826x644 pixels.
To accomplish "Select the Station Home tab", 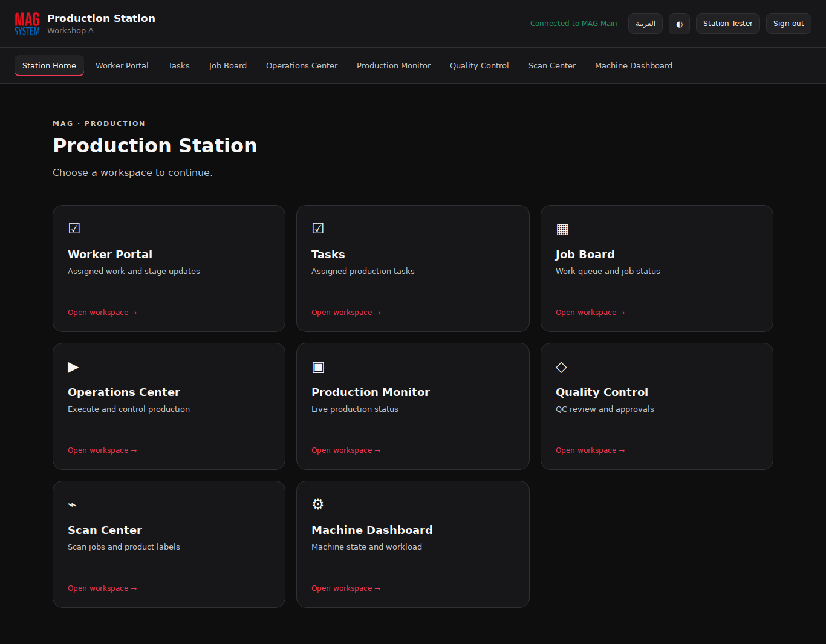I will tap(49, 65).
